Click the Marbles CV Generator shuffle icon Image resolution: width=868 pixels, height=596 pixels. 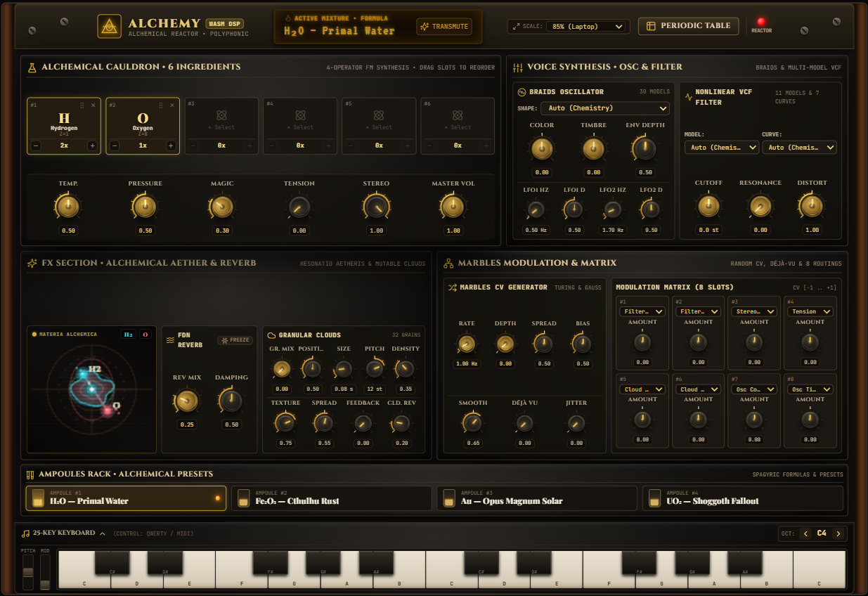pos(453,287)
